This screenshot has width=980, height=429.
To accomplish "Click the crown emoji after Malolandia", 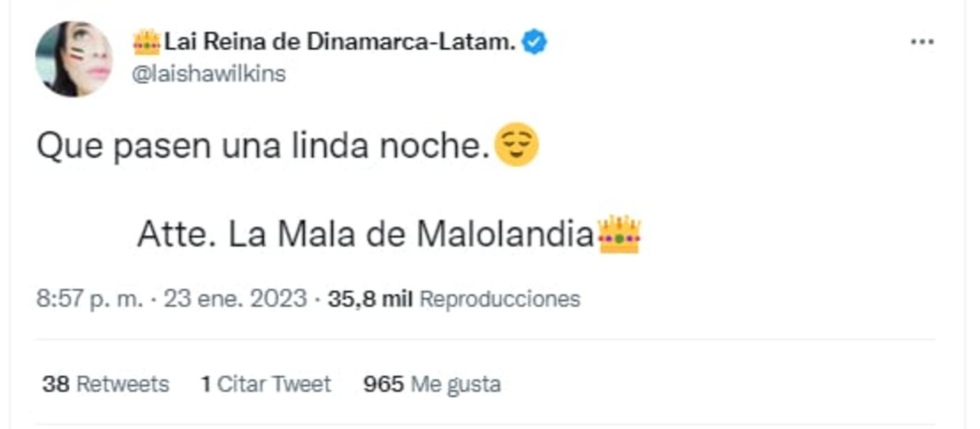I will [620, 235].
